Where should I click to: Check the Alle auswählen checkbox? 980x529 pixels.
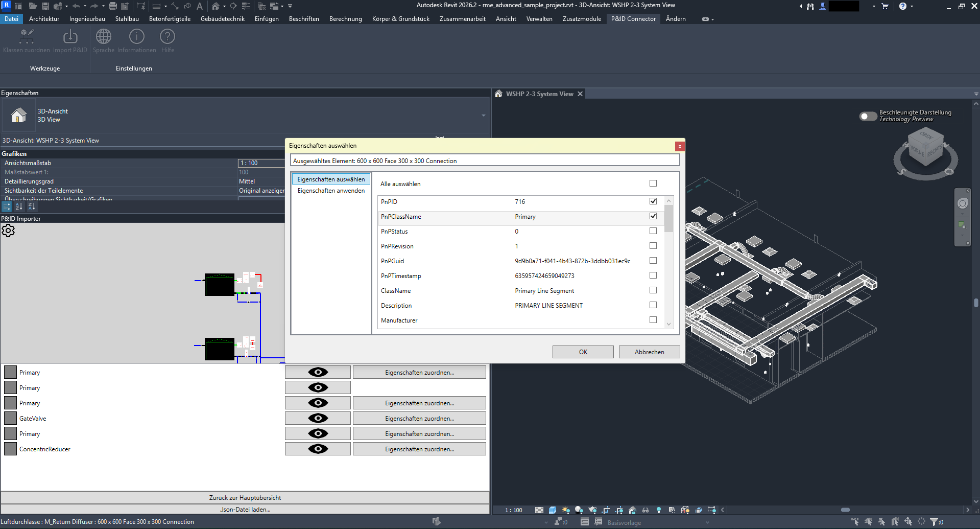coord(653,183)
